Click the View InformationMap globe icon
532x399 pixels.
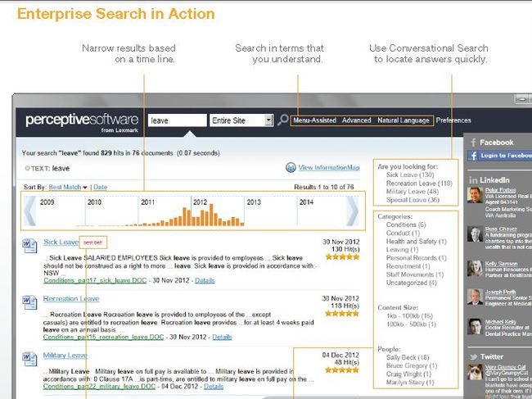click(x=291, y=168)
